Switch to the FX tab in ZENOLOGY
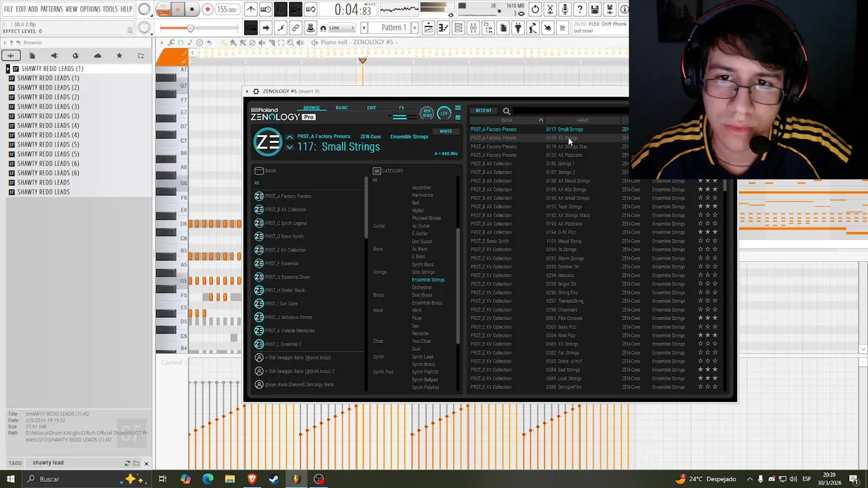Image resolution: width=868 pixels, height=488 pixels. coord(401,108)
